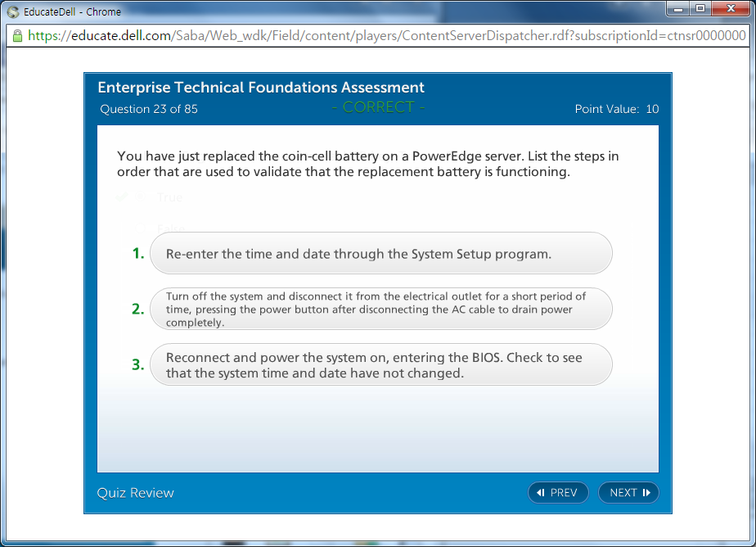Click the green number 3 marker

138,364
